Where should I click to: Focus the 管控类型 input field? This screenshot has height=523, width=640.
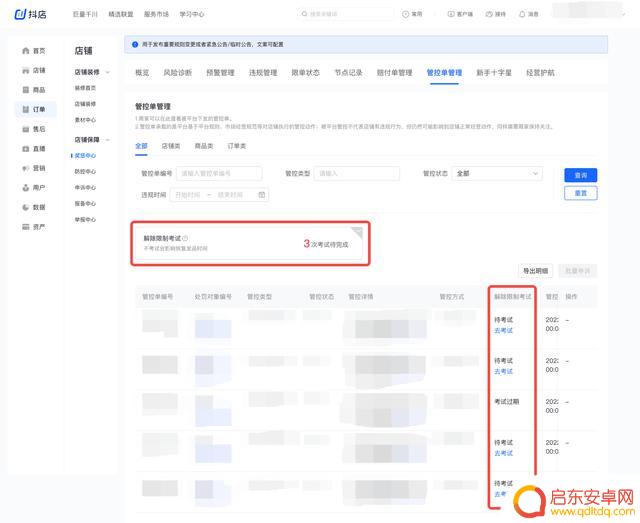(357, 174)
